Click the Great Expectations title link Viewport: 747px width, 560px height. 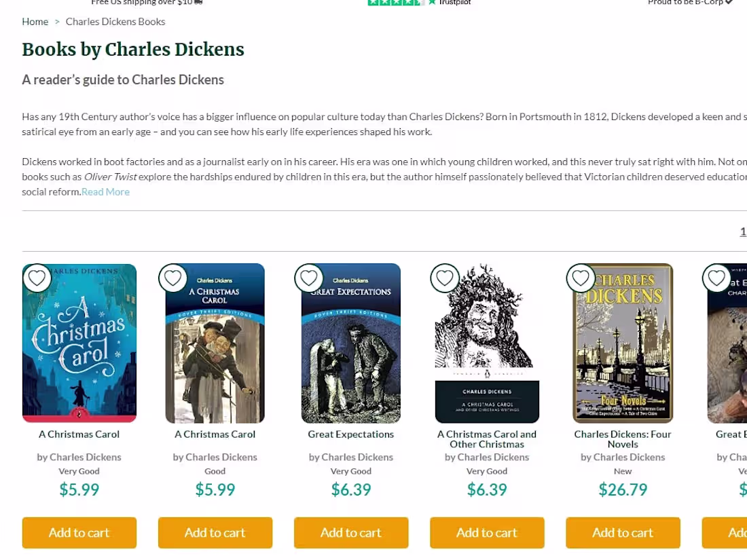(x=350, y=434)
